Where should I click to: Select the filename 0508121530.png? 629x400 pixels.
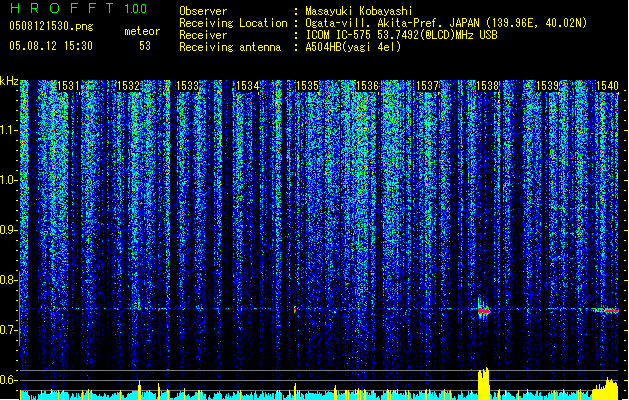pyautogui.click(x=51, y=27)
